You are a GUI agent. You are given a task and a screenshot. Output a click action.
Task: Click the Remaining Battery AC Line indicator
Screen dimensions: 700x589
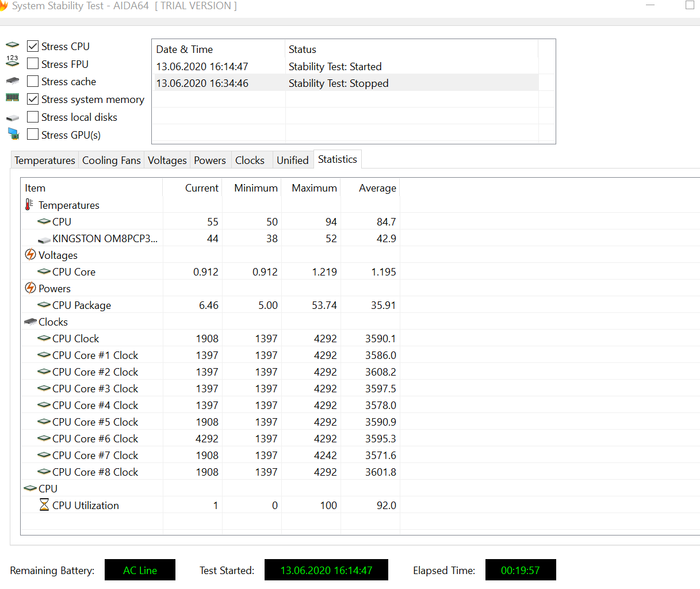[140, 570]
